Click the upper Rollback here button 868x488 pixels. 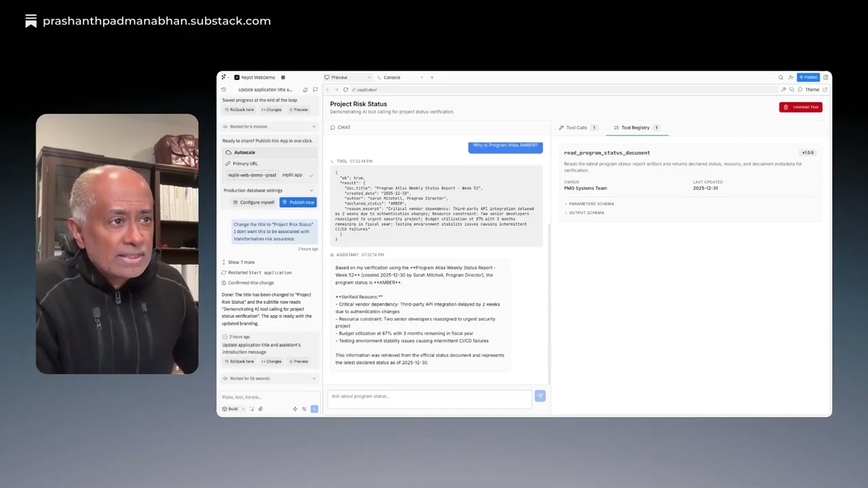[239, 110]
